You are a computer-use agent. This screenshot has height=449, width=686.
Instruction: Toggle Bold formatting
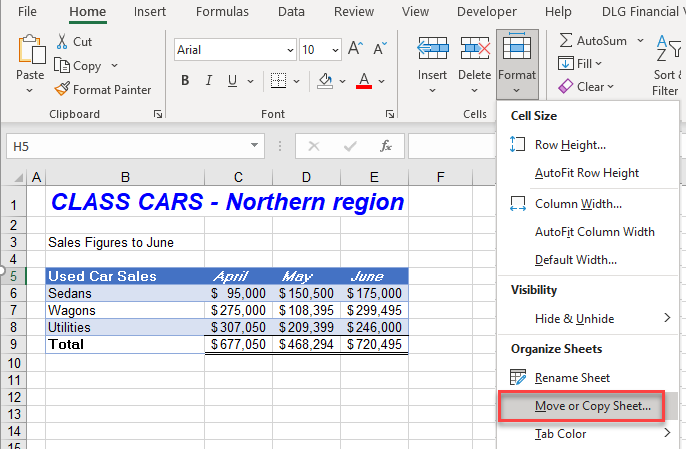click(185, 80)
